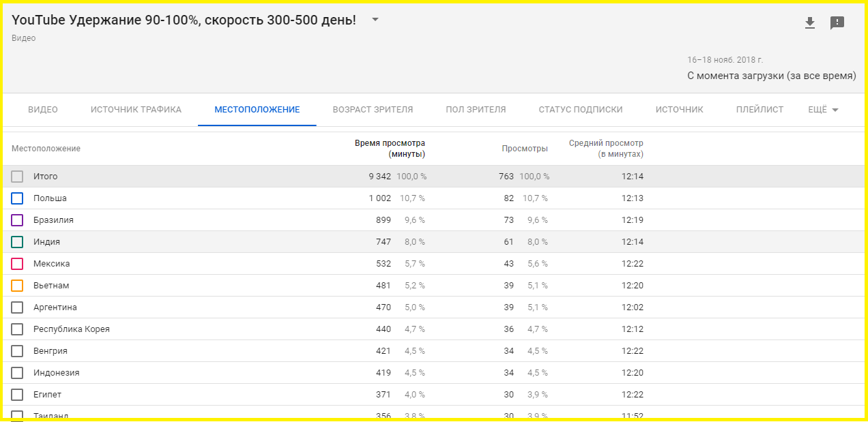Click total views value 763

[x=506, y=177]
